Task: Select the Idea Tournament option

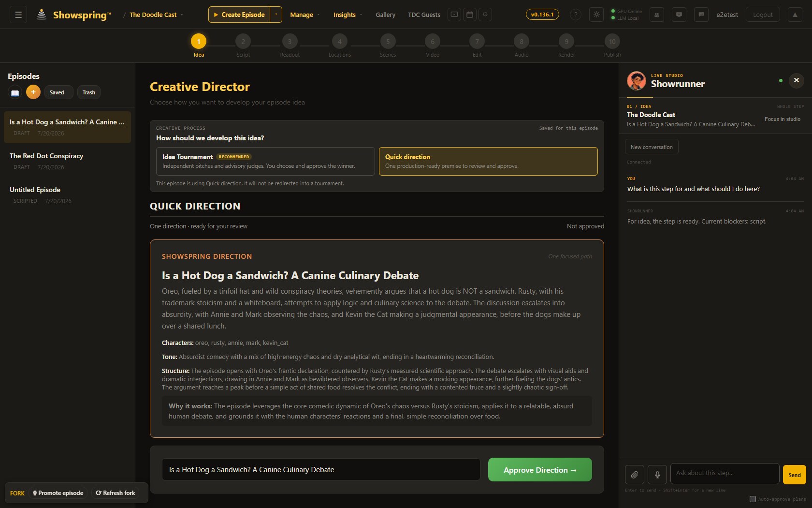Action: [x=265, y=161]
